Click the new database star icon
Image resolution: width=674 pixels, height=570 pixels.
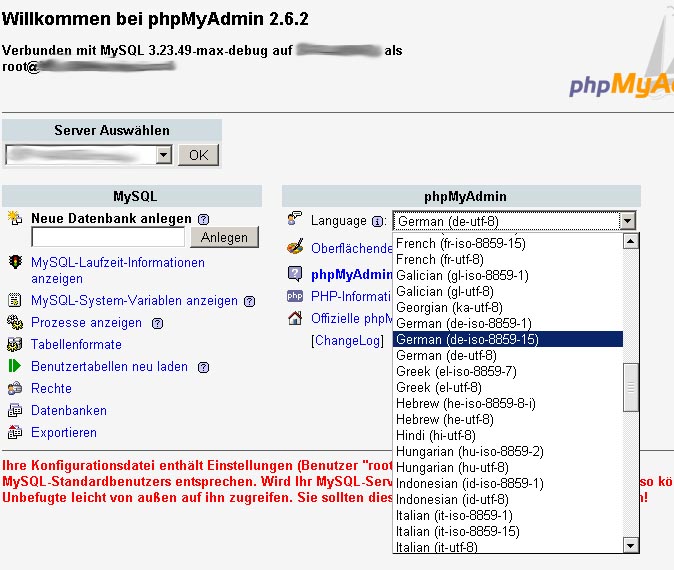coord(15,218)
